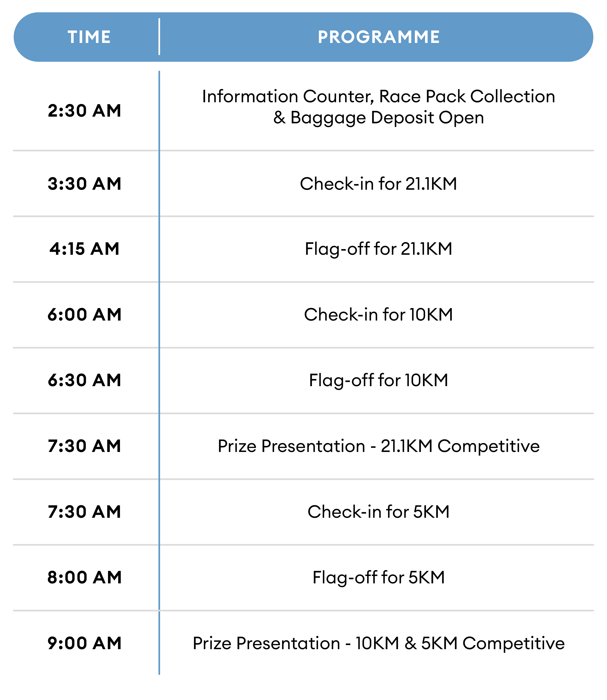Click the Flag-off for 5KM text
607x700 pixels.
point(378,577)
